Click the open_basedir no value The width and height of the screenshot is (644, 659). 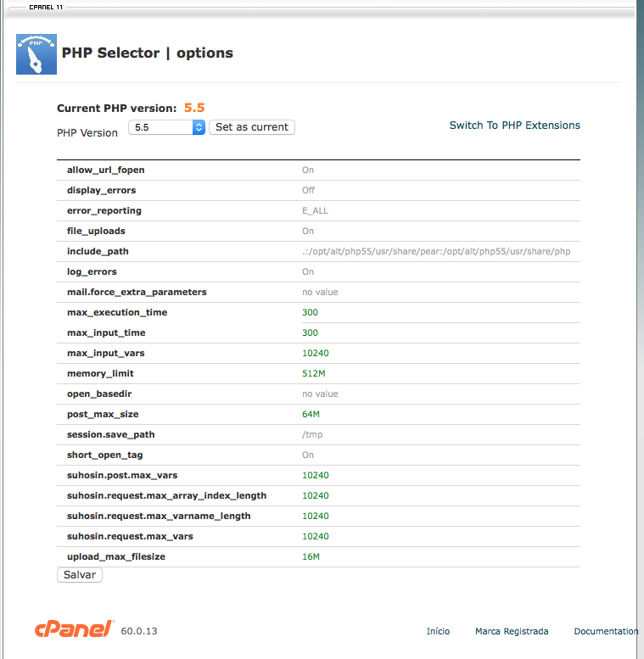(320, 394)
